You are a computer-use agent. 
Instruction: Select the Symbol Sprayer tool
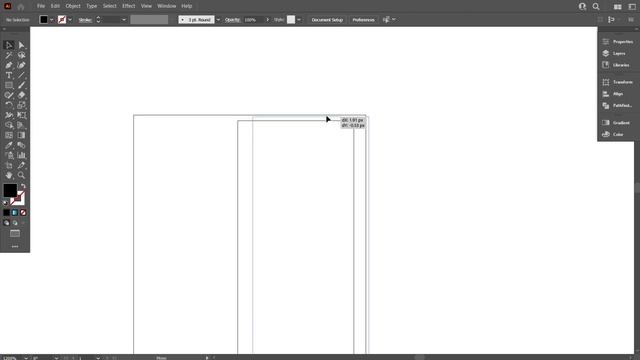coord(9,155)
